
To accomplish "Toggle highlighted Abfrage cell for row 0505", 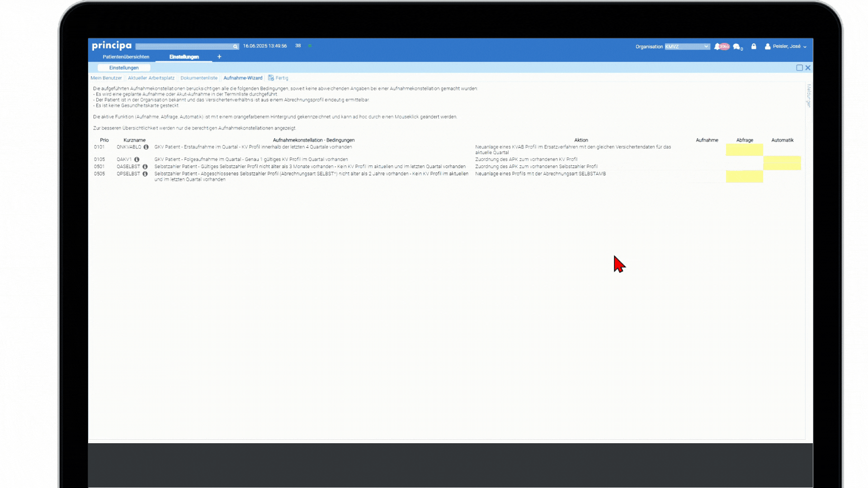I will point(744,177).
